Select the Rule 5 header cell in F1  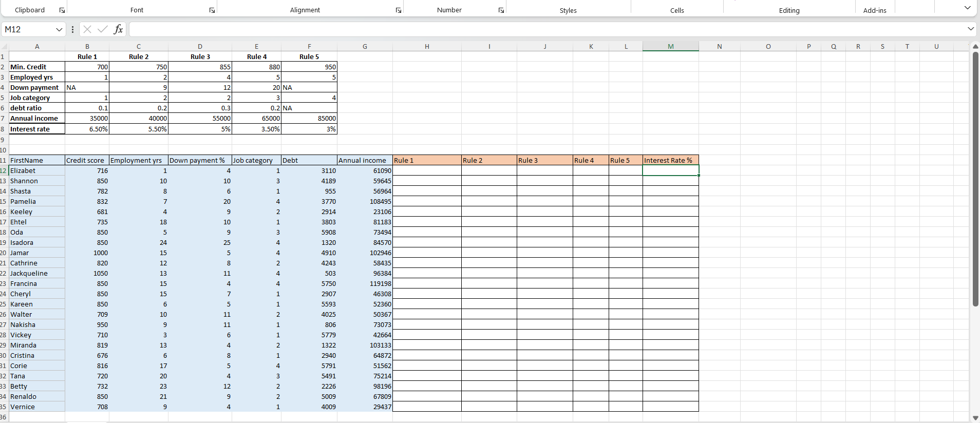coord(309,56)
